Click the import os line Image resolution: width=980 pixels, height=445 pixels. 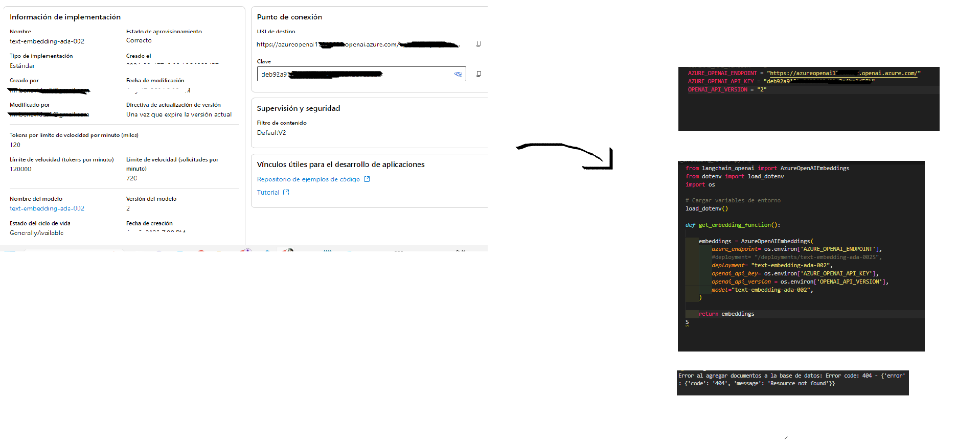point(700,184)
